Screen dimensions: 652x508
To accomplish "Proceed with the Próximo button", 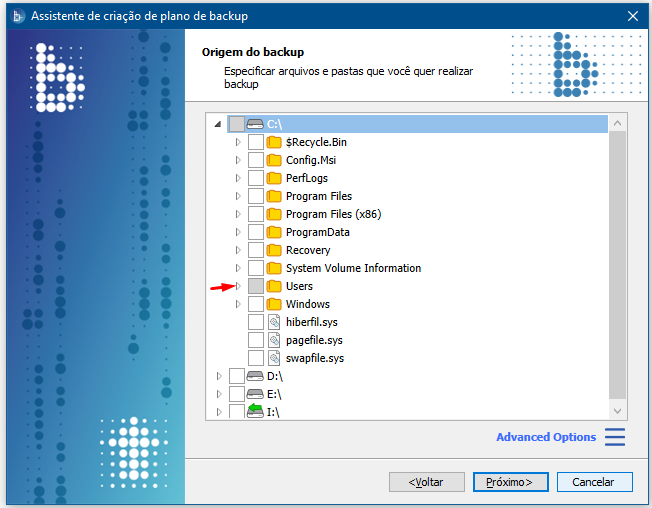I will coord(510,482).
